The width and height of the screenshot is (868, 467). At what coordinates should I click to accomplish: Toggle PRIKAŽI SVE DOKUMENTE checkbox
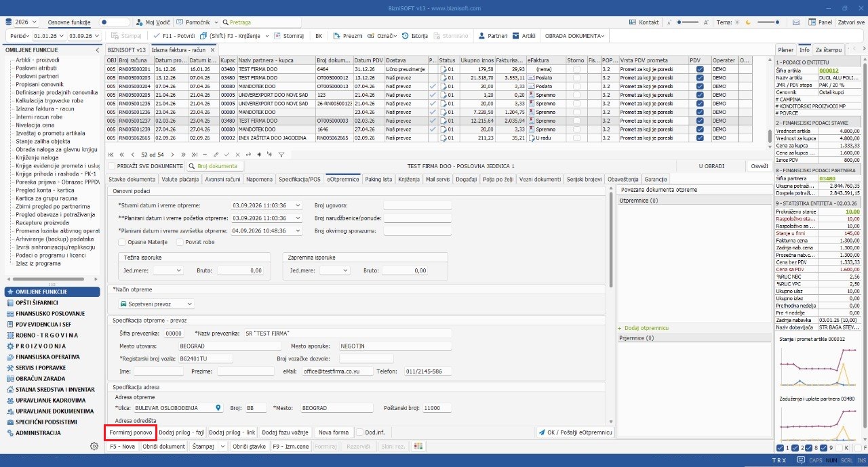coord(113,166)
